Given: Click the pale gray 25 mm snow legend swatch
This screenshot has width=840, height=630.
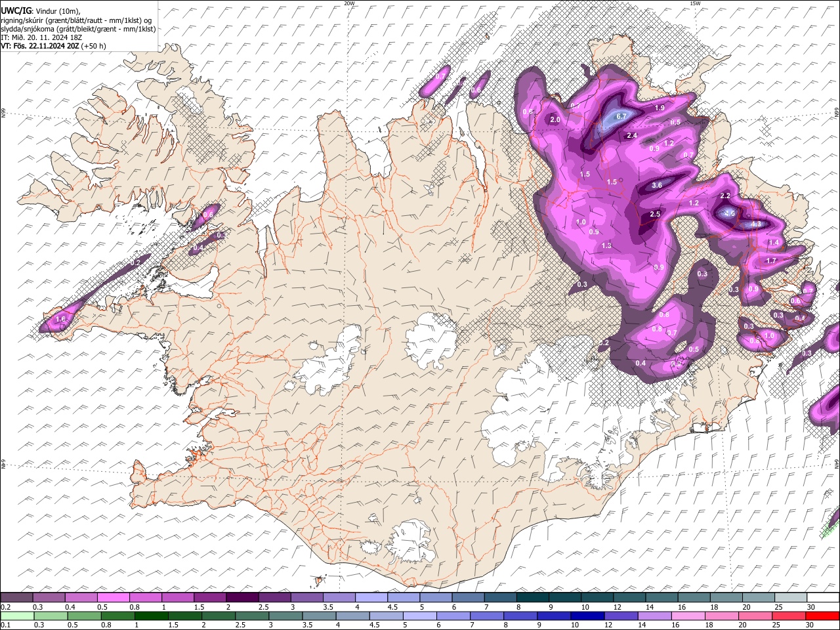Looking at the screenshot, I should click(791, 597).
